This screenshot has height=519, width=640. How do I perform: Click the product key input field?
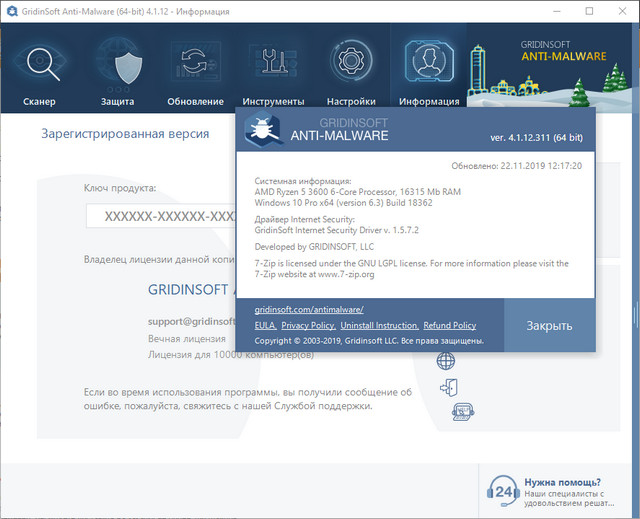[160, 216]
